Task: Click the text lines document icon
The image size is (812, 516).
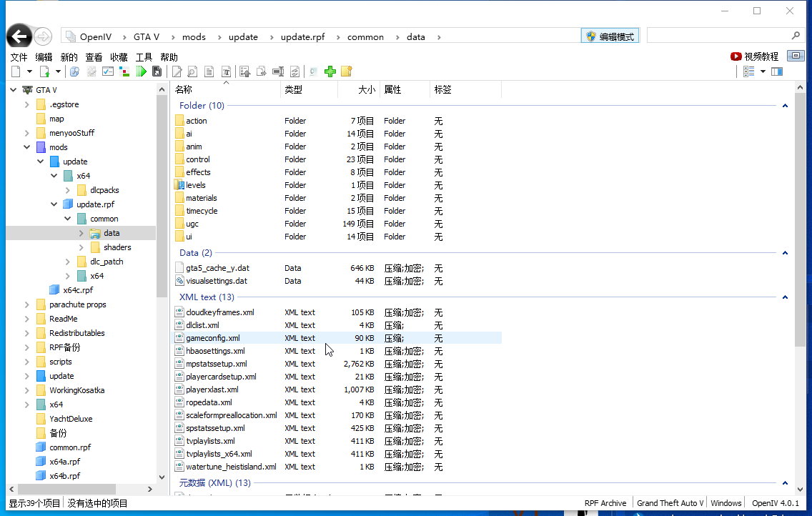Action: click(x=209, y=71)
